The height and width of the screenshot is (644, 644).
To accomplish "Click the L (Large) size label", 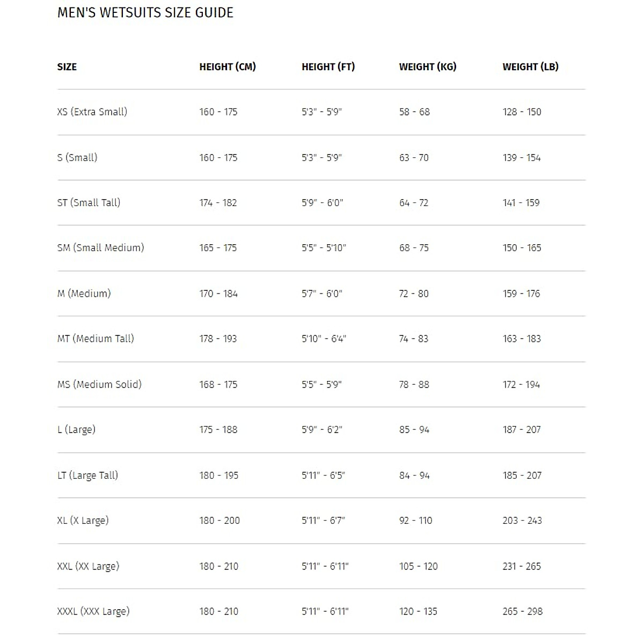I will click(76, 430).
